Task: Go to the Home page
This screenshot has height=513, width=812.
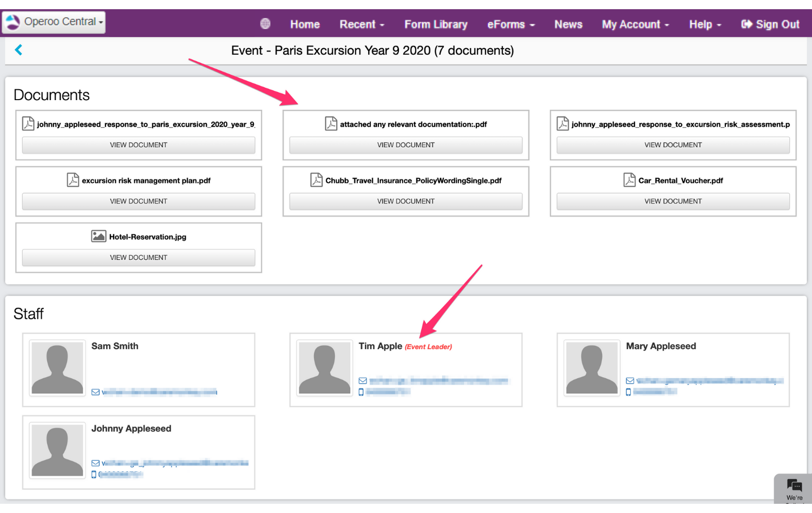Action: (x=305, y=24)
